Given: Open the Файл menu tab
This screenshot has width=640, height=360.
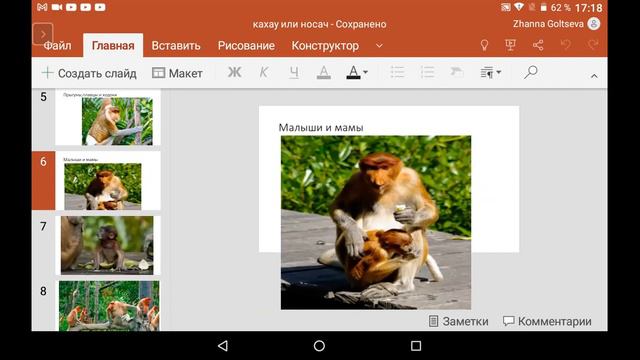Looking at the screenshot, I should click(x=58, y=46).
